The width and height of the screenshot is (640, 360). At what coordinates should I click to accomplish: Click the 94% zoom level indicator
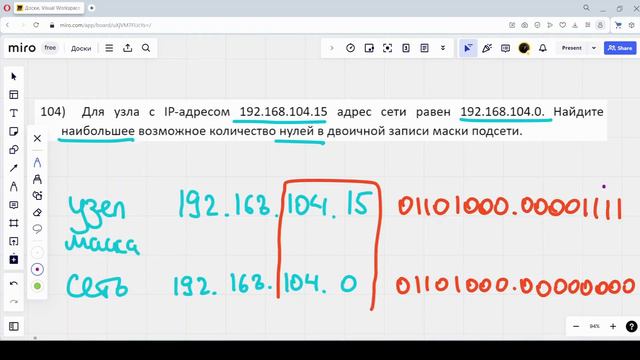pos(594,326)
